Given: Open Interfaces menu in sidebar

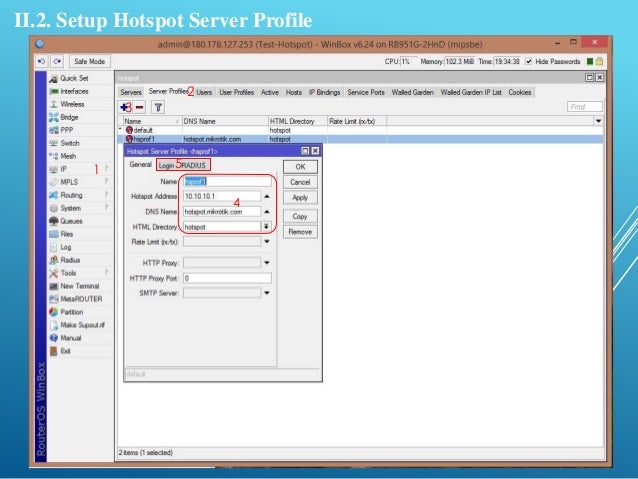Looking at the screenshot, I should click(74, 91).
